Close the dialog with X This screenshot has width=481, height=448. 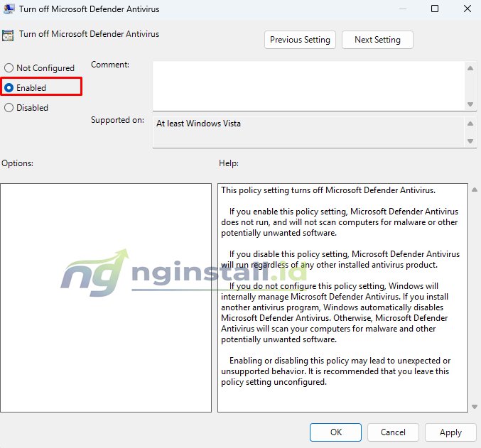click(x=468, y=9)
